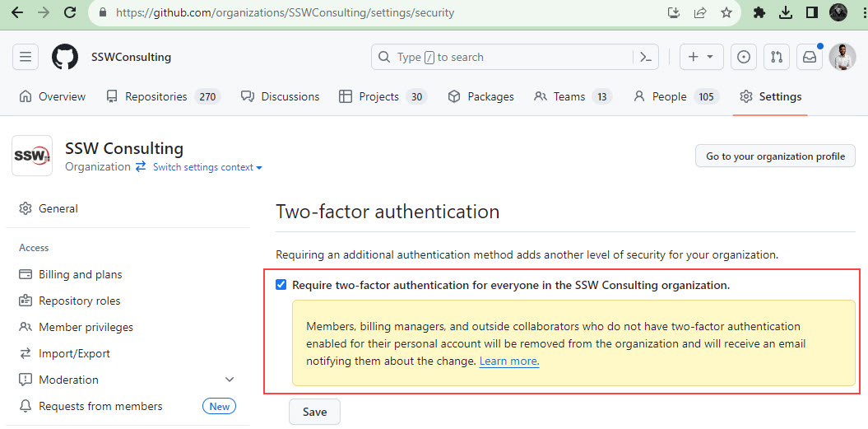Open Member privileges in the sidebar
This screenshot has height=429, width=868.
pos(86,327)
